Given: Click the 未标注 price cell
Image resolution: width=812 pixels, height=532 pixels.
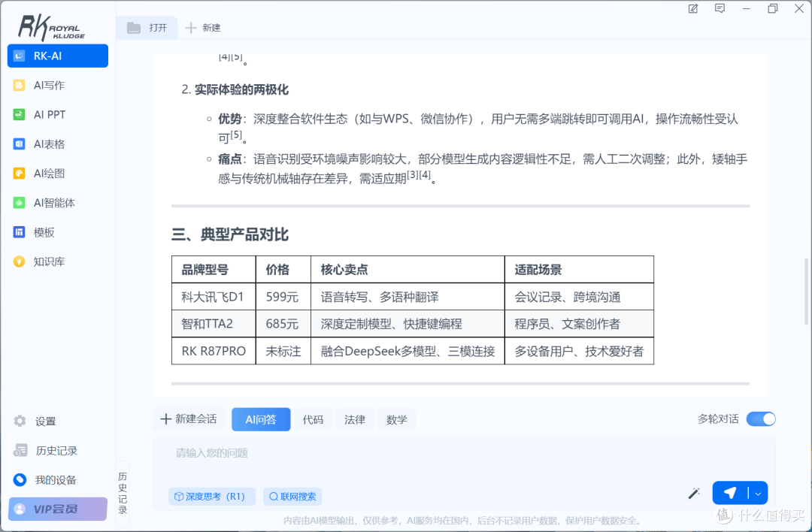Looking at the screenshot, I should pyautogui.click(x=283, y=352).
